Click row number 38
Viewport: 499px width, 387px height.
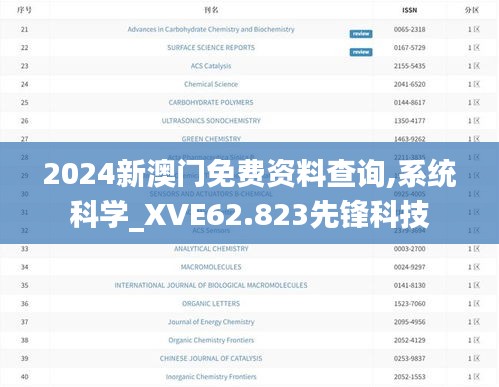(x=24, y=340)
